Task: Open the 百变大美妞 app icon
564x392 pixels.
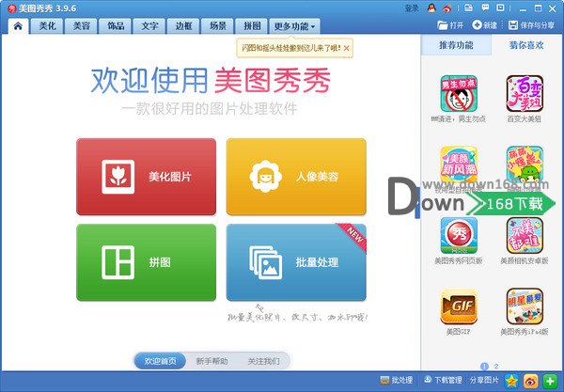Action: [x=525, y=93]
